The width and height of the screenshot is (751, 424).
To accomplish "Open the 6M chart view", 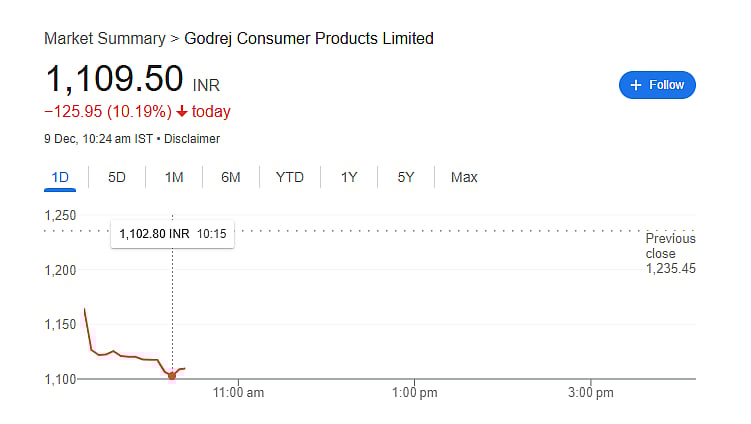I will [x=231, y=177].
